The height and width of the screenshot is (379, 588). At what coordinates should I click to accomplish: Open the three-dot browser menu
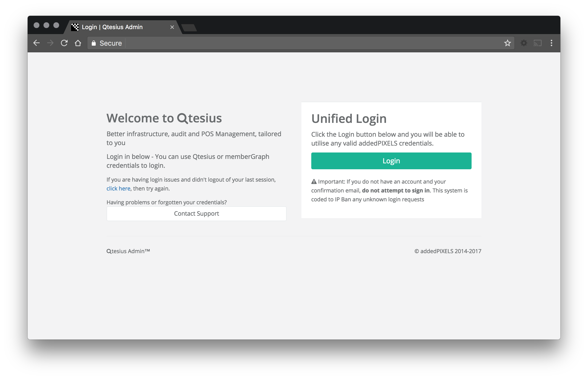pyautogui.click(x=551, y=43)
